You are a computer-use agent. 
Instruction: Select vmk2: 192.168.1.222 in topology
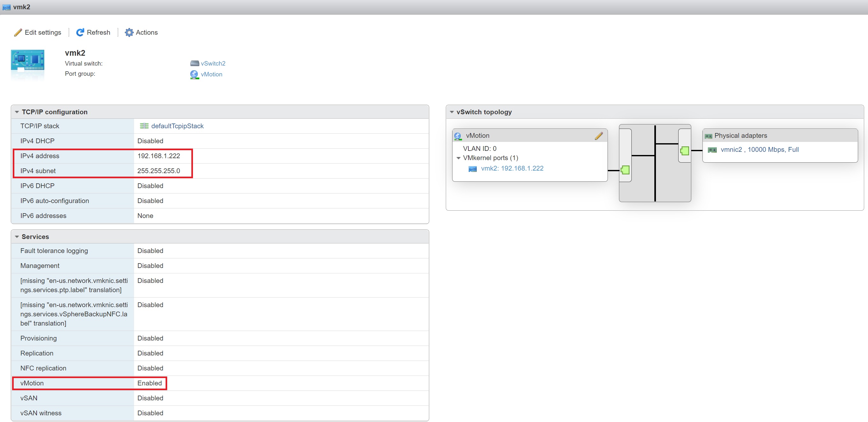pos(512,168)
